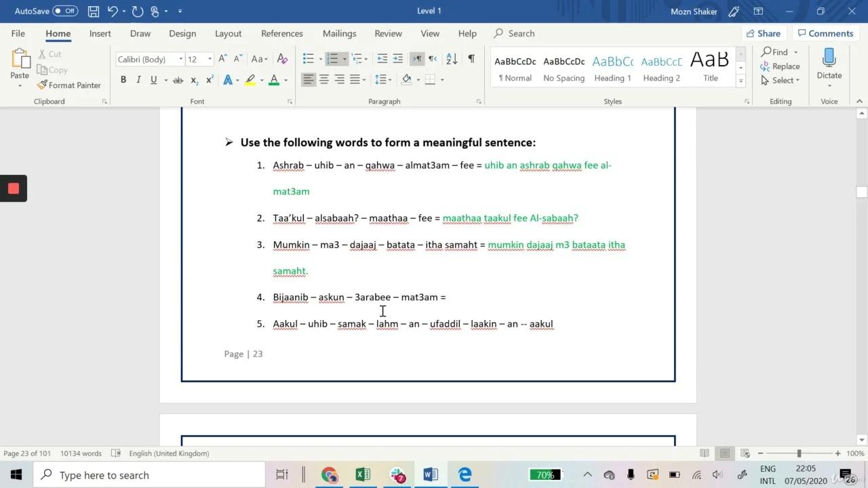Open Replace in the Editing group
The width and height of the screenshot is (868, 488).
tap(781, 66)
